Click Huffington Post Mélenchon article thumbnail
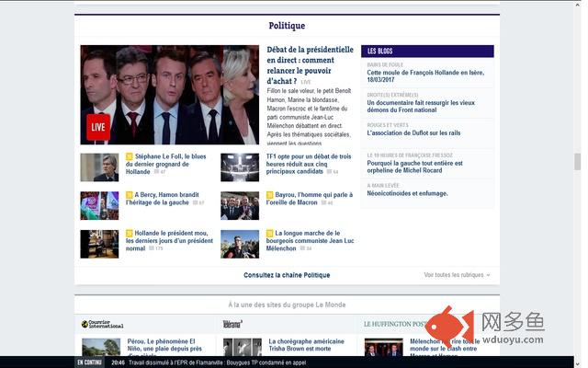This screenshot has width=588, height=368. point(384,348)
